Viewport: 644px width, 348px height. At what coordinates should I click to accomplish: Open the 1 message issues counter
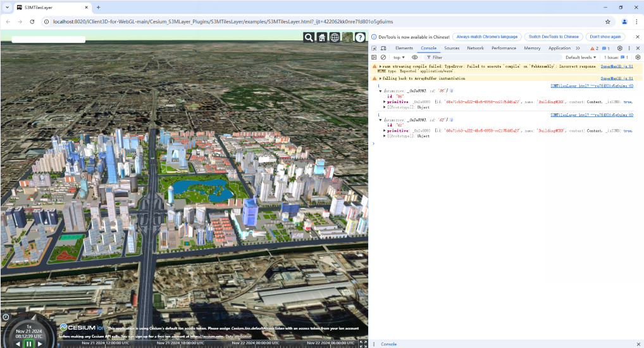coord(606,48)
